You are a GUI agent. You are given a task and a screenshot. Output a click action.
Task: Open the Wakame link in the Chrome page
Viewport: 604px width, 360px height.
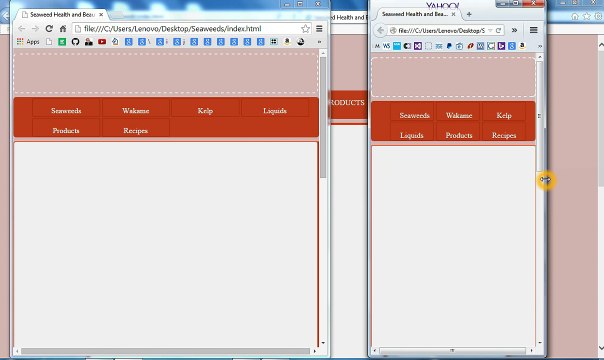tap(136, 111)
